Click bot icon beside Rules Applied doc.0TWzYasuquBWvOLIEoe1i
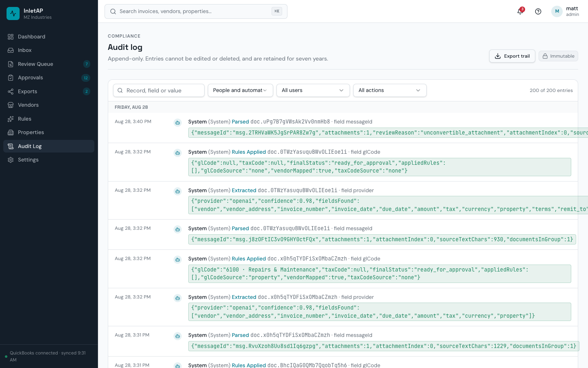 (x=178, y=153)
